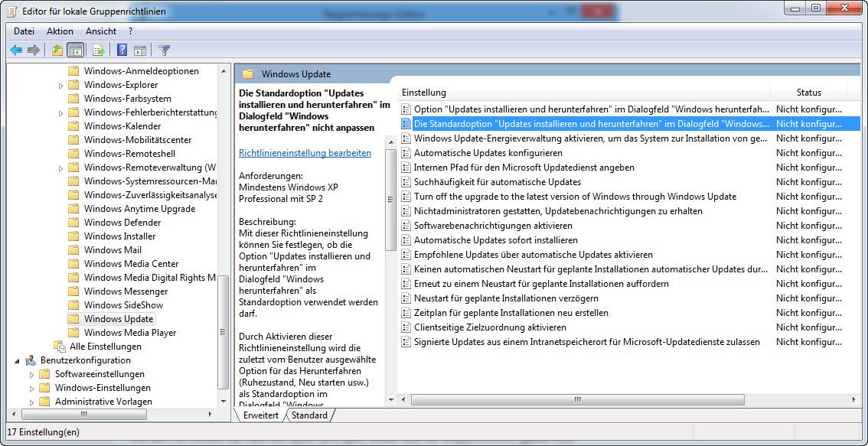Select "Neustart für geplante Installationen verzögern" setting
868x446 pixels.
[506, 298]
